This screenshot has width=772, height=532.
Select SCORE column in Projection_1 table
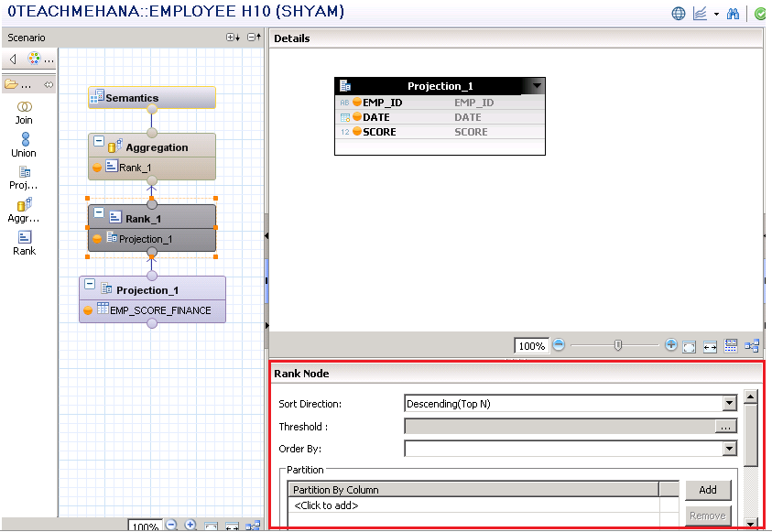point(440,132)
